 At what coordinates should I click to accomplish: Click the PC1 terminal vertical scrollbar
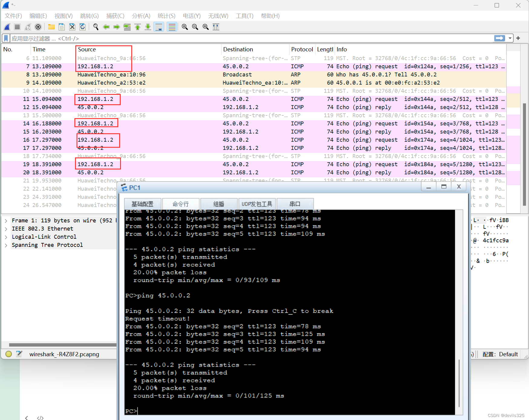[459, 383]
